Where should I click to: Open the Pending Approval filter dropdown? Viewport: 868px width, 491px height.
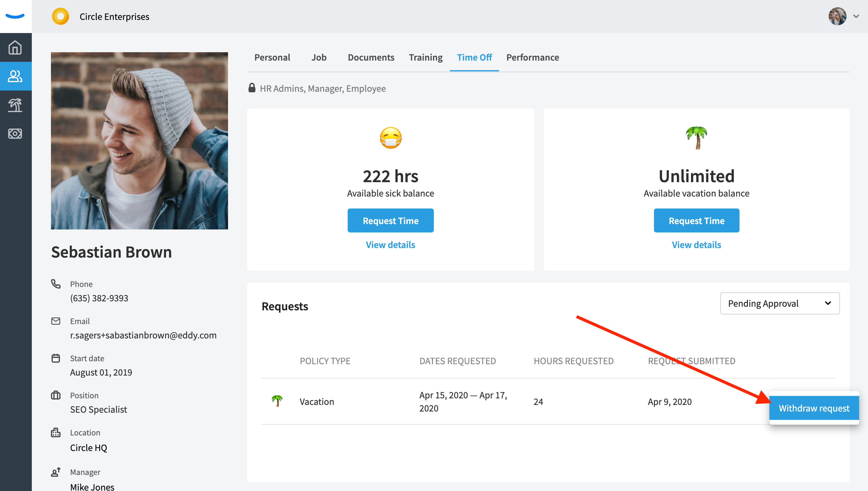coord(780,303)
